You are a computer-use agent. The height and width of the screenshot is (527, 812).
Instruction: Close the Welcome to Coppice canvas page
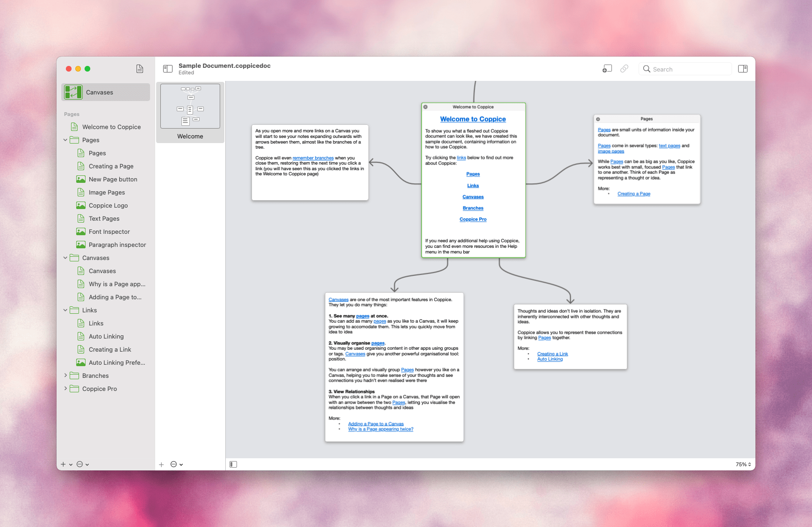click(425, 107)
